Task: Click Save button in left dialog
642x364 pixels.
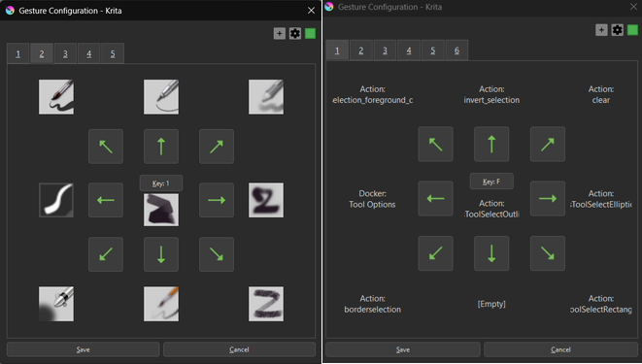Action: [84, 349]
